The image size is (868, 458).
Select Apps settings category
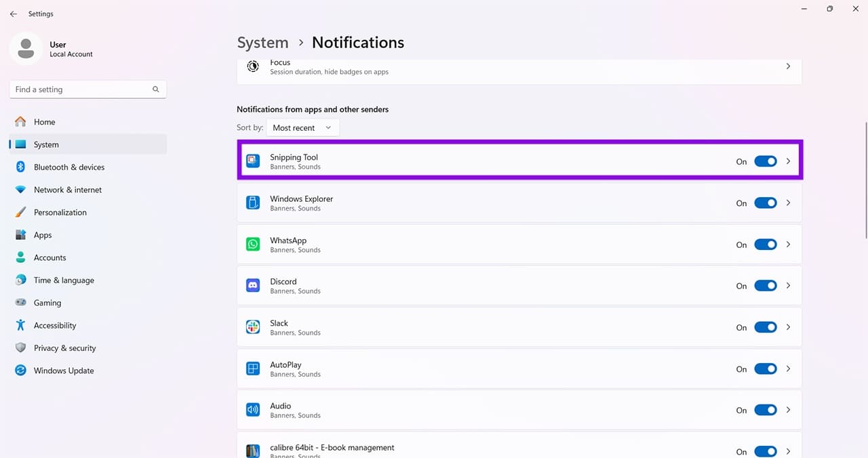tap(88, 235)
